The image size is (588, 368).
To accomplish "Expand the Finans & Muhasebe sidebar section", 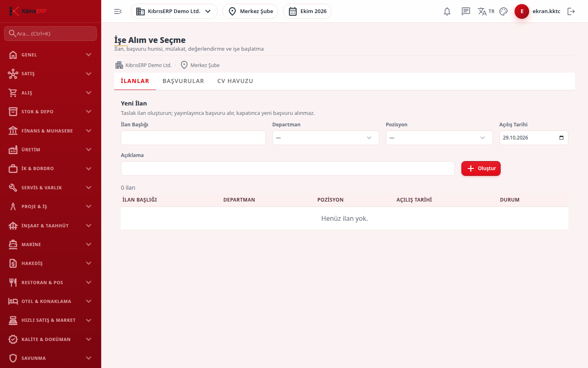I will (50, 131).
